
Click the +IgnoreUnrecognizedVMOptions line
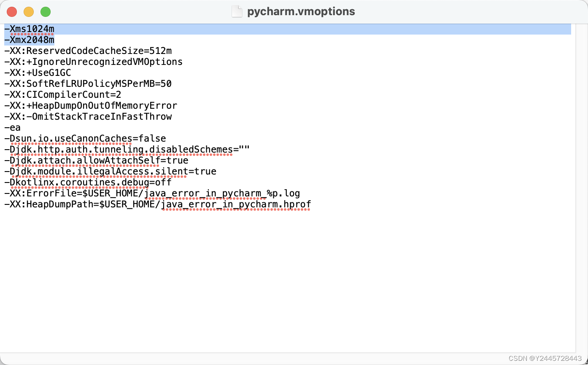point(94,62)
